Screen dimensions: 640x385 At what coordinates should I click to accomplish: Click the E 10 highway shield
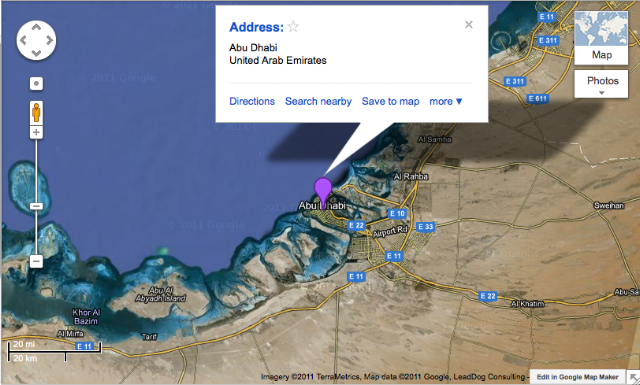(397, 214)
